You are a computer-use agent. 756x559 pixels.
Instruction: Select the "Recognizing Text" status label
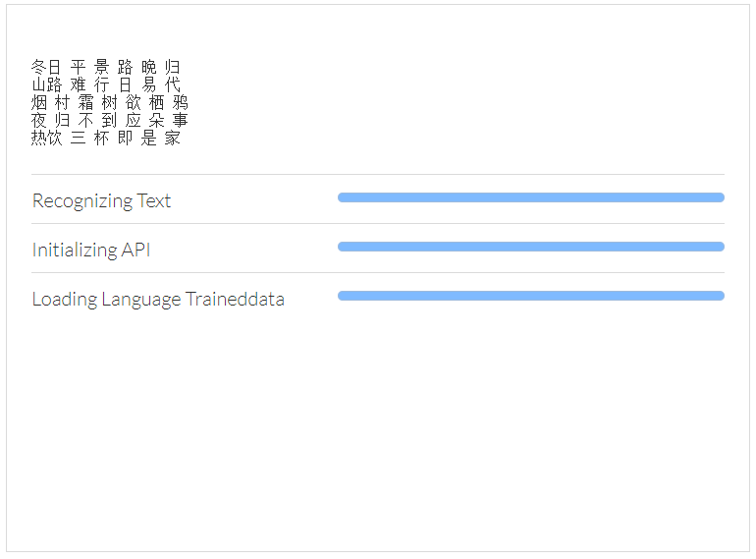tap(101, 200)
